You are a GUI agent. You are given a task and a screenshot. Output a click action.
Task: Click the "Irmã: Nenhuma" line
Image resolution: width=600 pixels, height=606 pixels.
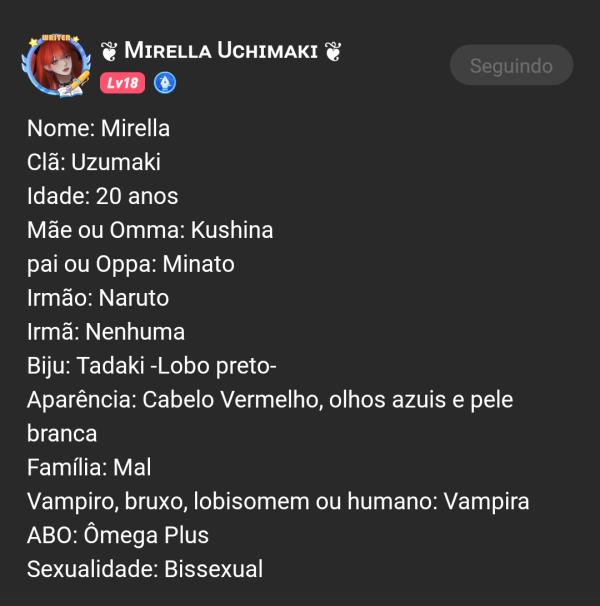point(106,332)
